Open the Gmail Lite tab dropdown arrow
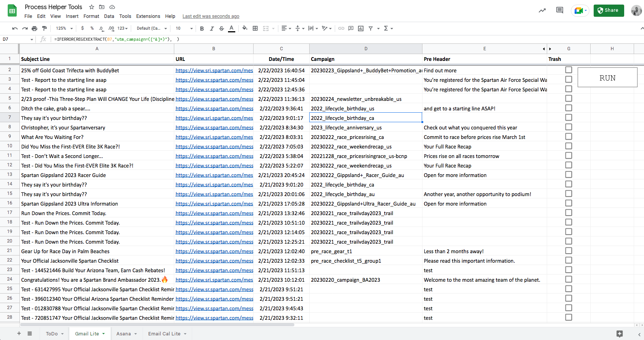The image size is (644, 340). coord(103,334)
